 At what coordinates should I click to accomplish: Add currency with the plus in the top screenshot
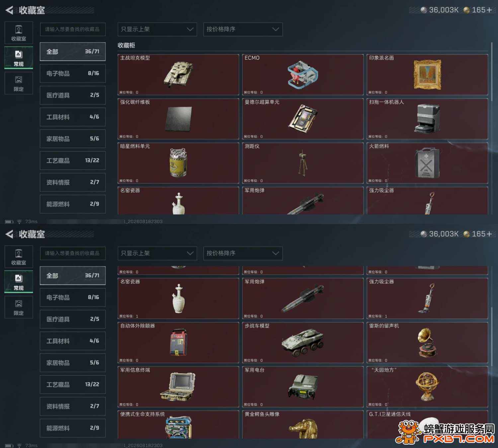489,10
